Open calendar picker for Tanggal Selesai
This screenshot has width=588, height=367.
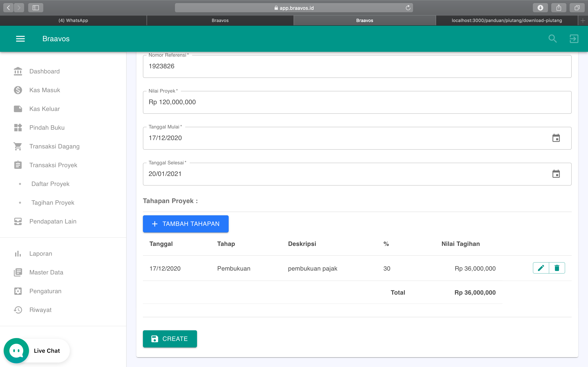[x=556, y=174]
